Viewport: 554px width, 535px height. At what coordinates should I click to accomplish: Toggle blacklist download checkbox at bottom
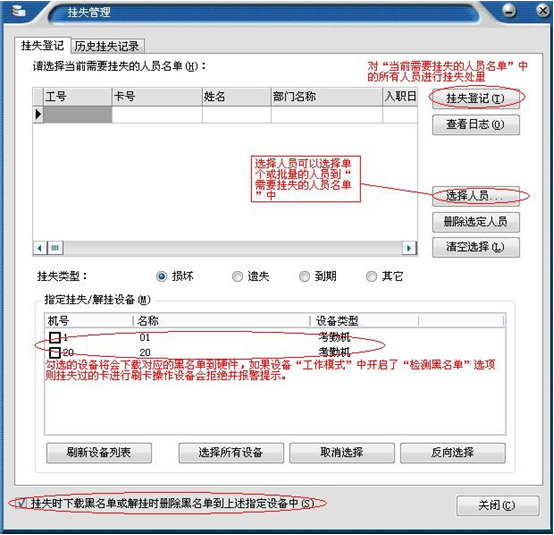[21, 502]
